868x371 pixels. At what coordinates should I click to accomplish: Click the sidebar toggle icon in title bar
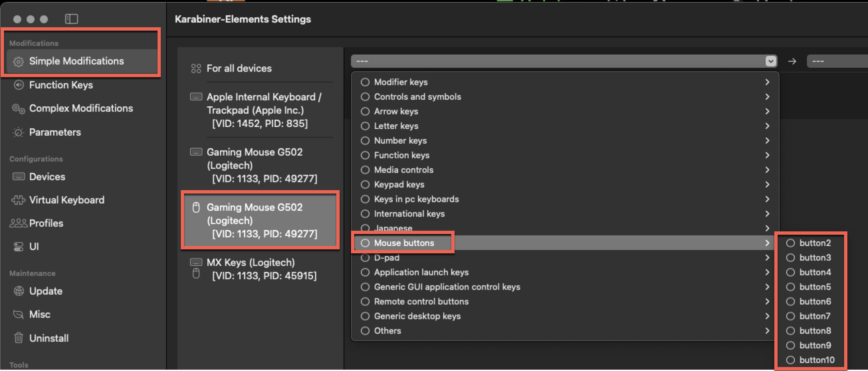[x=71, y=19]
